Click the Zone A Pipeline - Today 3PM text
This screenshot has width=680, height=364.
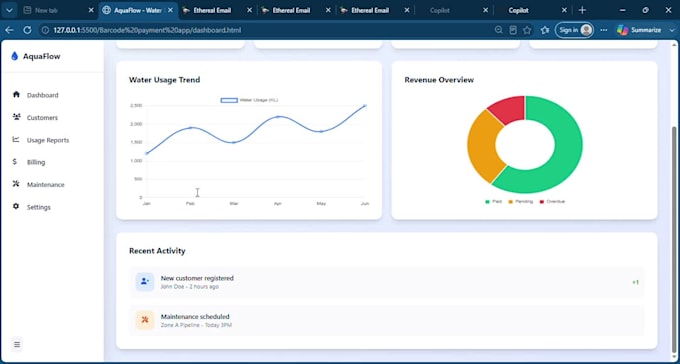pos(196,325)
